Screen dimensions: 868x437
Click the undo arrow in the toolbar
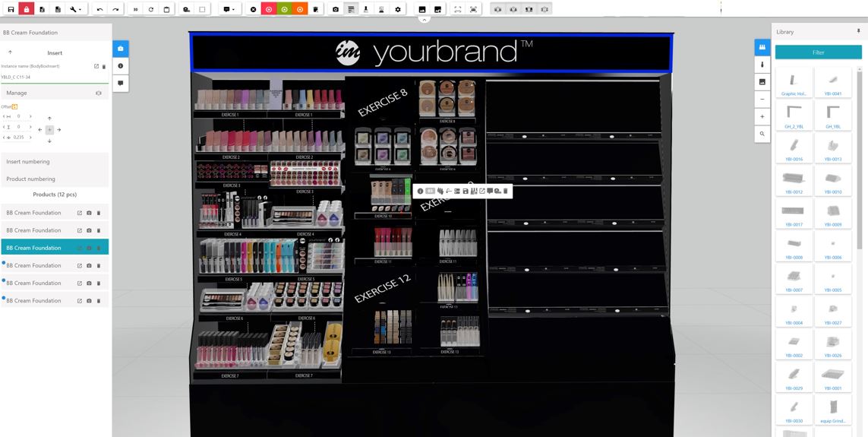pos(99,9)
